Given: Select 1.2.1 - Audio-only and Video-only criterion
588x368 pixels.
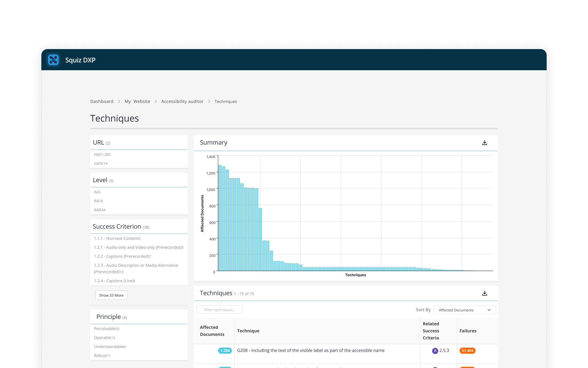Looking at the screenshot, I should [139, 247].
